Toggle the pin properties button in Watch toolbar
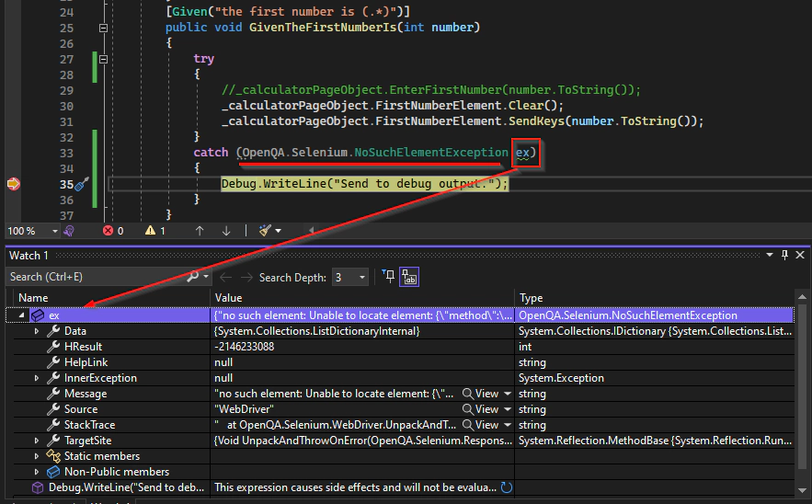812x504 pixels. point(388,277)
